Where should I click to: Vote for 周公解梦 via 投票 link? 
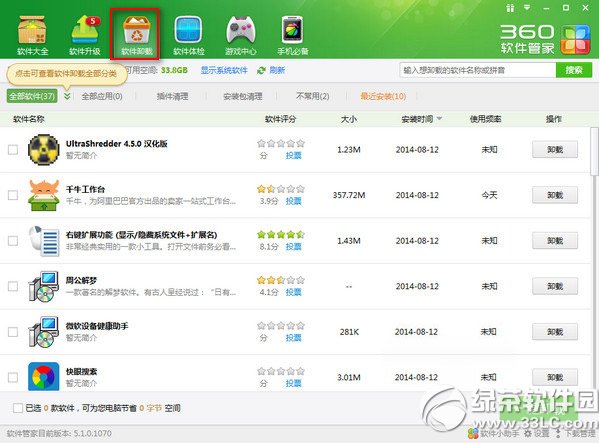coord(293,292)
